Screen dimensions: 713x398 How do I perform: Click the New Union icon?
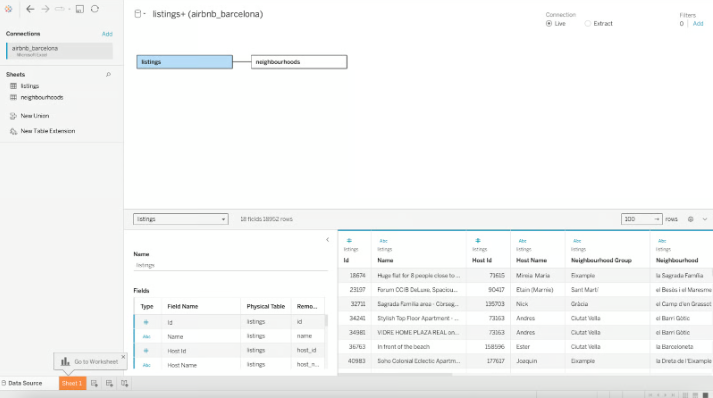click(x=13, y=116)
